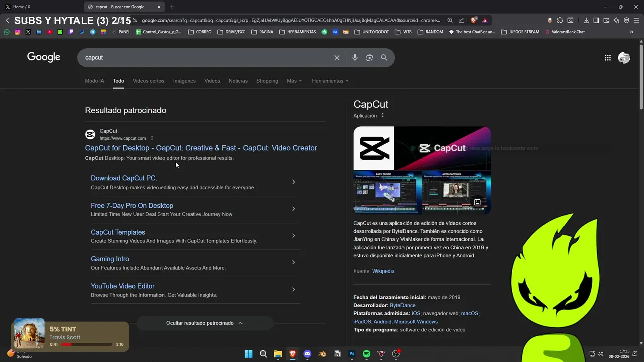Open the CapCut logo thumbnail image

click(374, 148)
